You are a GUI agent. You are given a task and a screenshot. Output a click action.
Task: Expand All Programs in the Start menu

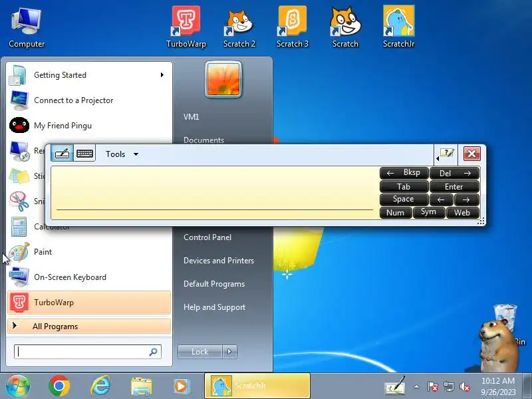tap(88, 327)
